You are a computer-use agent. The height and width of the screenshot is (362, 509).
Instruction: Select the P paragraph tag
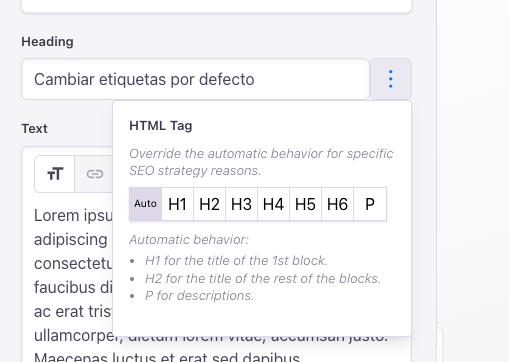point(370,204)
